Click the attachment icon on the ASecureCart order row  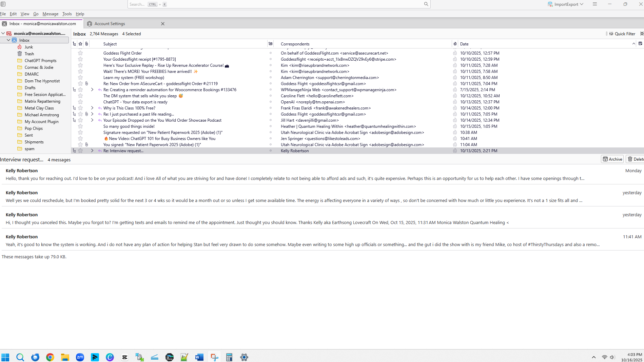click(x=86, y=83)
